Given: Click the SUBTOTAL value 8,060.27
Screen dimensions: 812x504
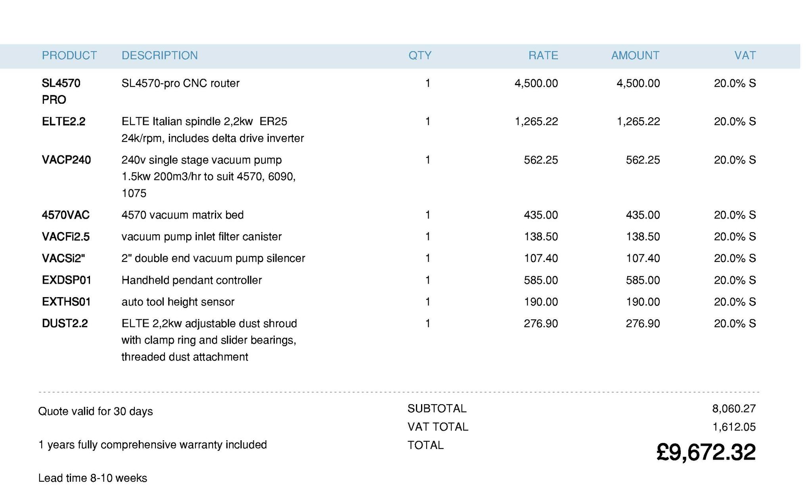Looking at the screenshot, I should pos(733,409).
